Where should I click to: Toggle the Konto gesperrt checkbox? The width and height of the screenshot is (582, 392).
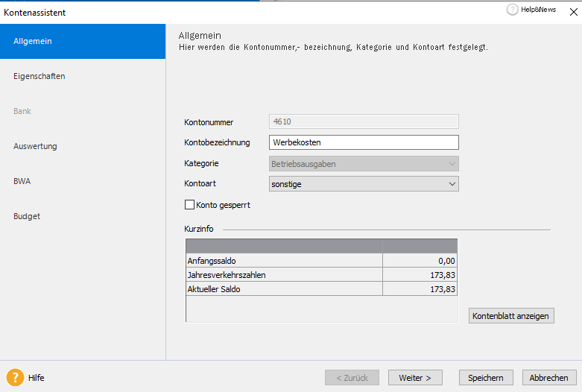coord(189,205)
